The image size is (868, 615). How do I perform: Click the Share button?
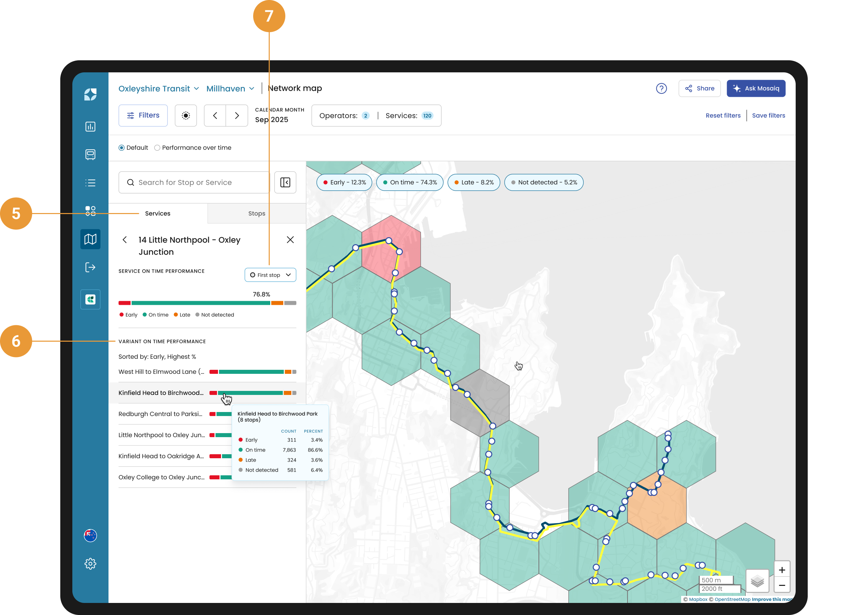point(699,89)
